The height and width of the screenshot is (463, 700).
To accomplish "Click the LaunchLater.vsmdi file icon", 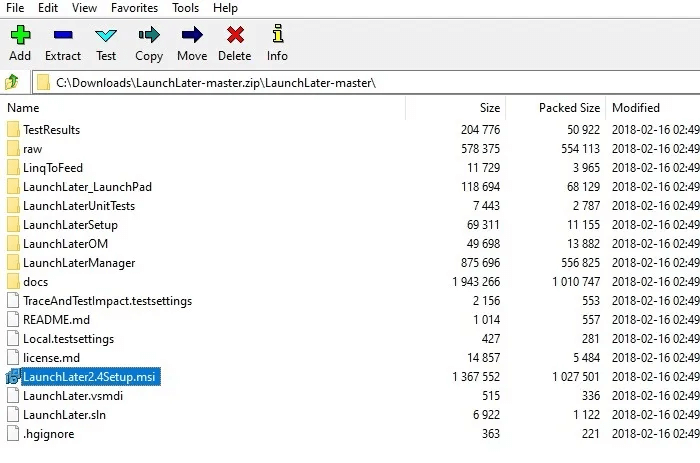I will [x=13, y=396].
